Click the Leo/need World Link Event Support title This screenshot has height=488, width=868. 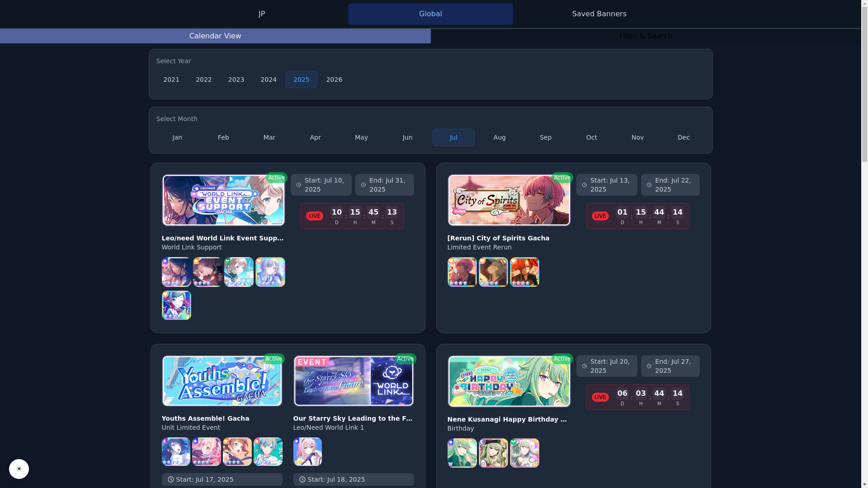(223, 238)
